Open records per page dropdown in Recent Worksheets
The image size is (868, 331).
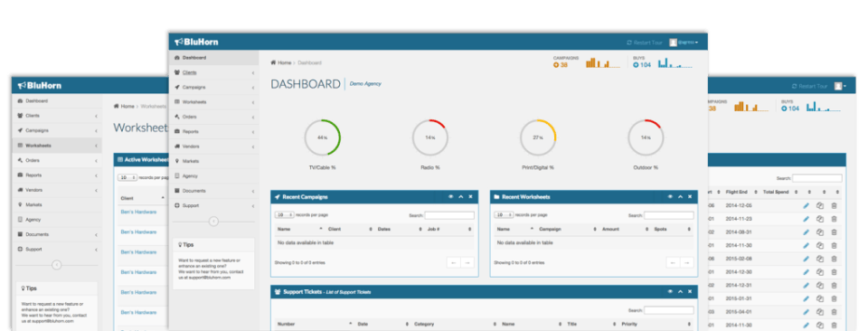point(504,214)
